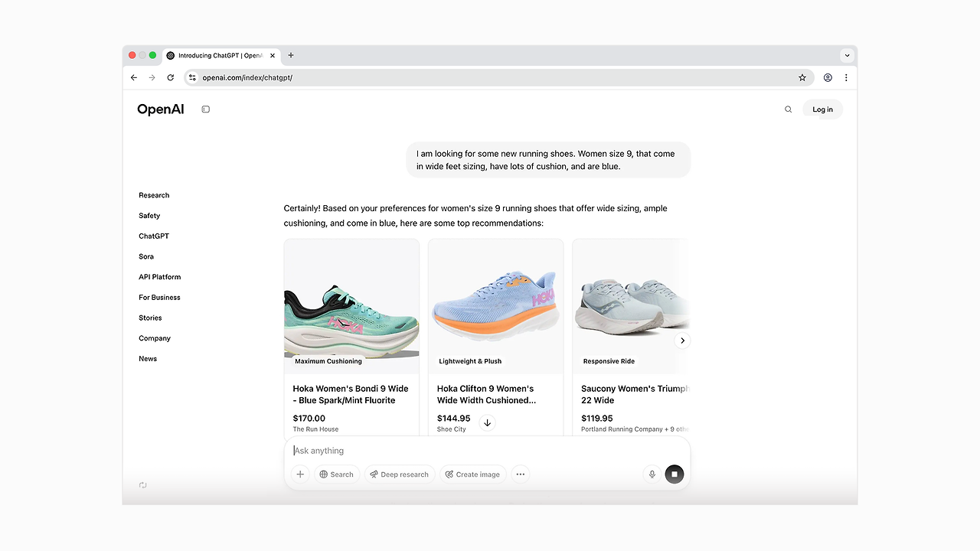Advance the shoe carousel with the next arrow

682,341
